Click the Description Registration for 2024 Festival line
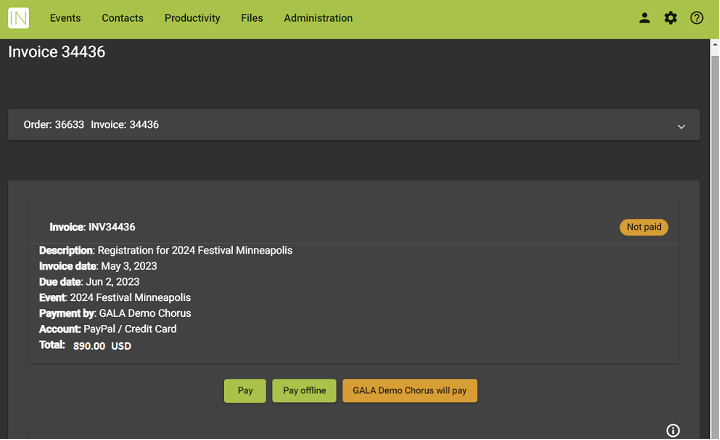 click(x=166, y=250)
